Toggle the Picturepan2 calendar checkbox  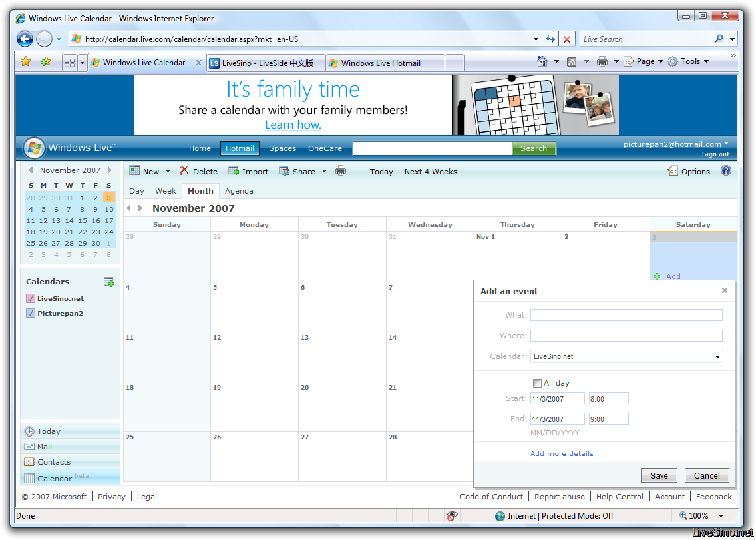coord(31,313)
